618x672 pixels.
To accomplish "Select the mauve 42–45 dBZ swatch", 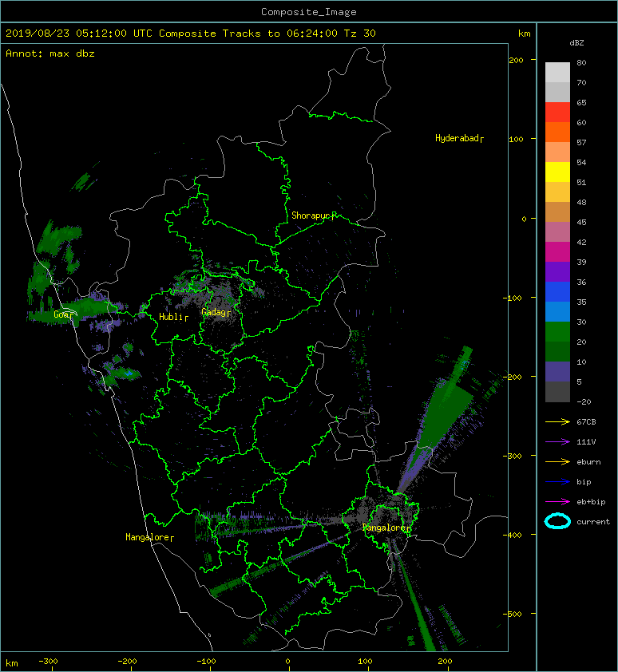I will [557, 232].
